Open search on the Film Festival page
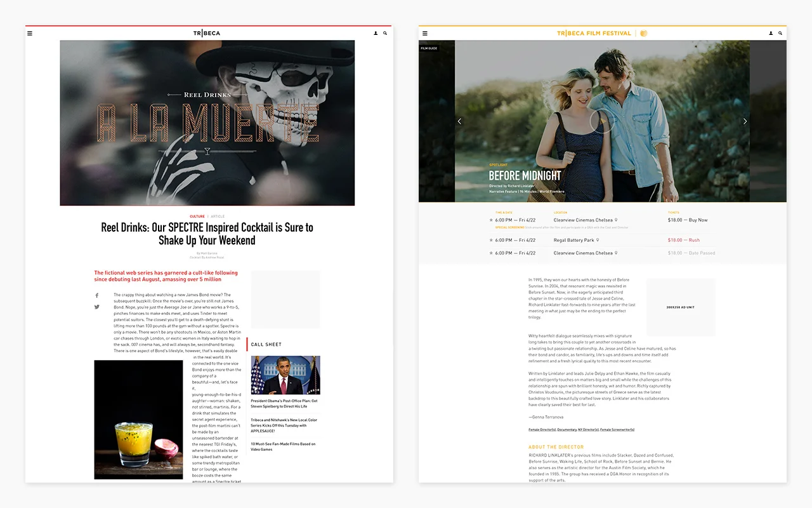The width and height of the screenshot is (812, 508). 780,33
